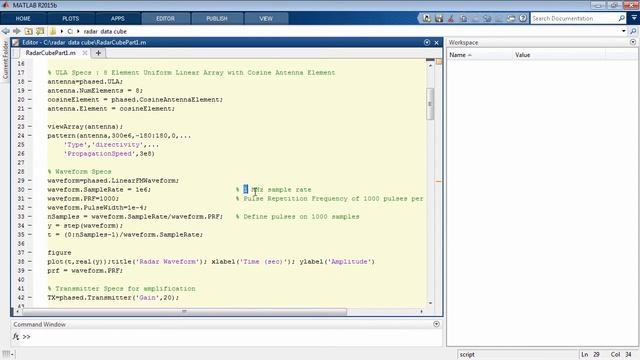Click 'viewArray(antenna);' on line 23
640x360 pixels.
[85, 127]
